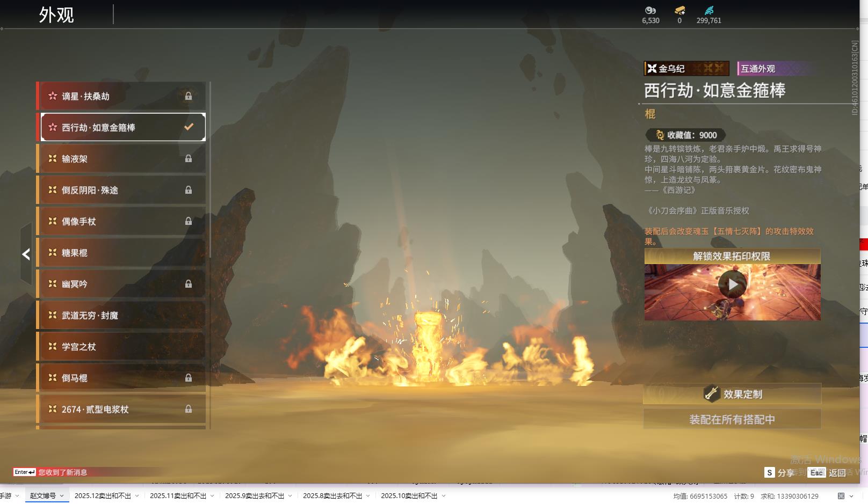Open the dropdown arrow beside 手游 sheet tab
The height and width of the screenshot is (504, 868).
[18, 496]
